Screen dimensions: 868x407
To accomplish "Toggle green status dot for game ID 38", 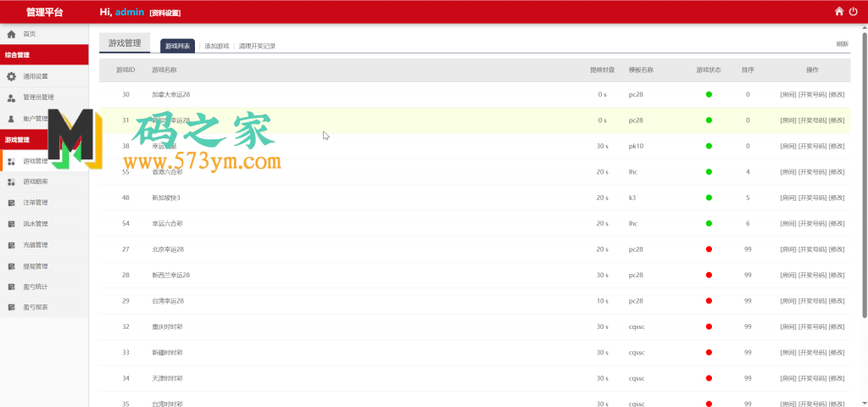I will (x=709, y=146).
